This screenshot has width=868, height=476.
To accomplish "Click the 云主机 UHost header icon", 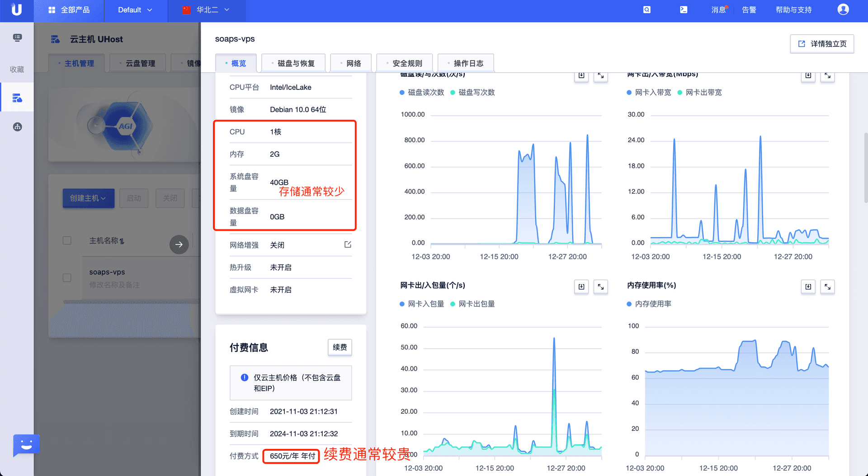I will pos(55,39).
